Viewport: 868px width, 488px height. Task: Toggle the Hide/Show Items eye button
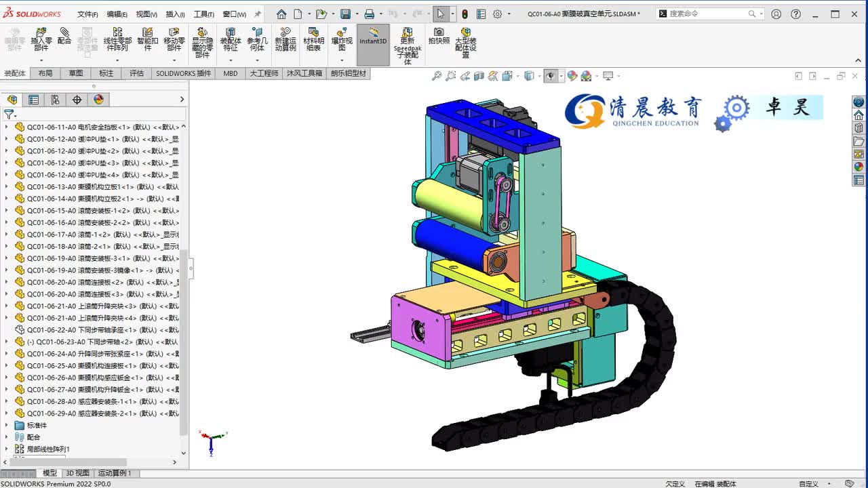pos(551,76)
